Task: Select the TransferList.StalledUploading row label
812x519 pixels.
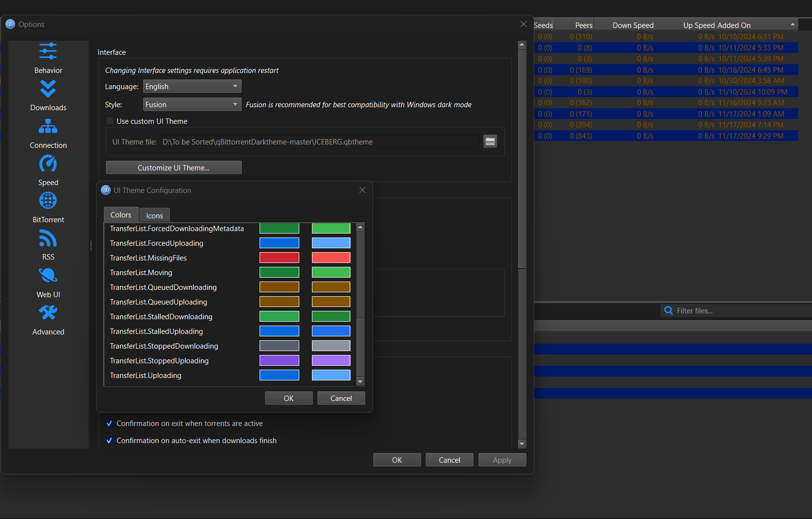Action: [156, 331]
